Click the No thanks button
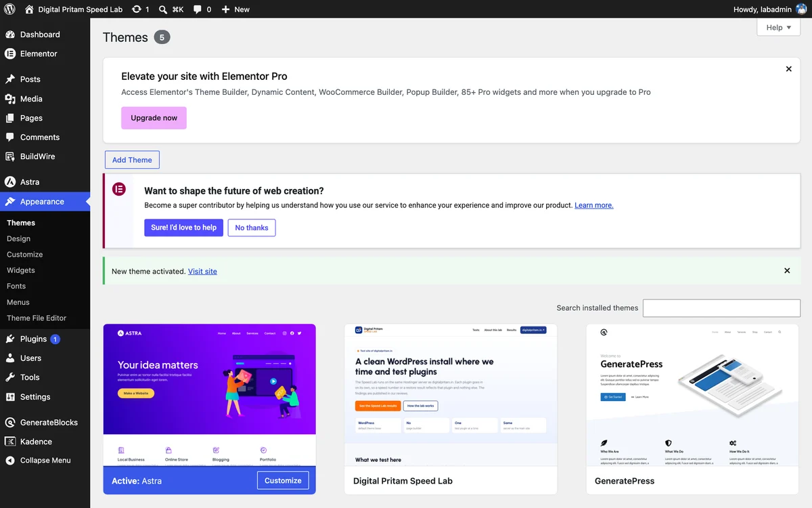812x508 pixels. click(252, 228)
